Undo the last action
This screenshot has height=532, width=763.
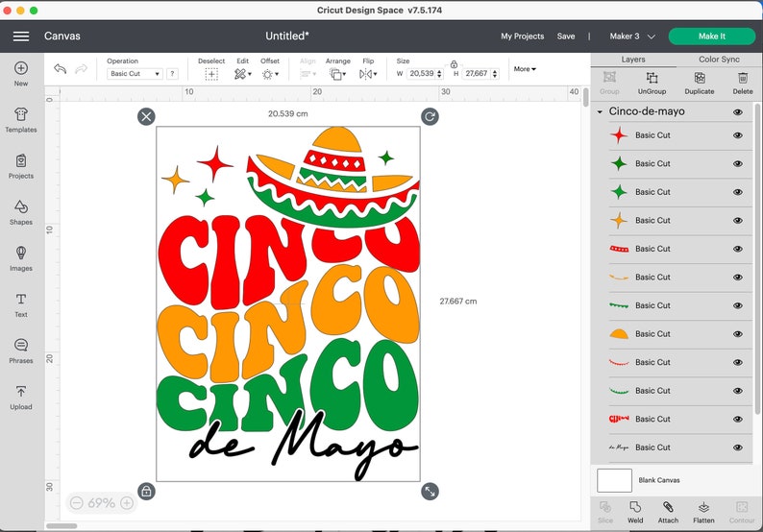(x=60, y=68)
